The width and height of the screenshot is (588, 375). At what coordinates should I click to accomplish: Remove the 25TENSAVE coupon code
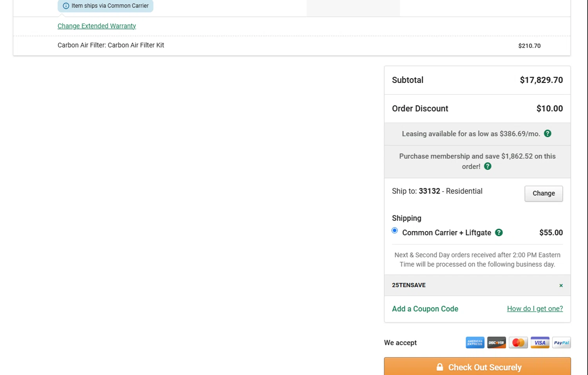[x=561, y=286]
